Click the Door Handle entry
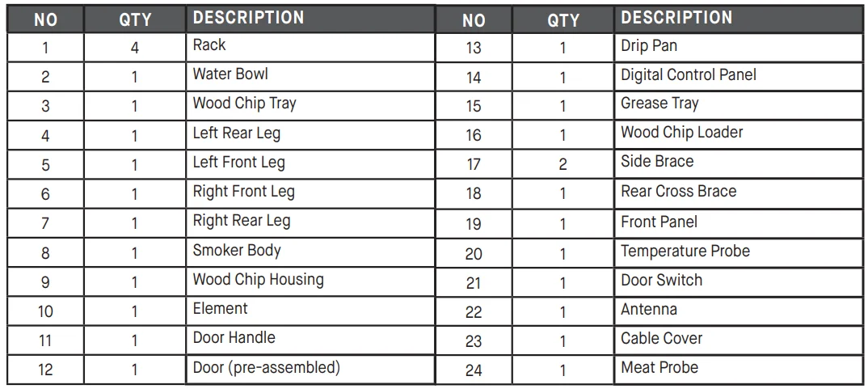This screenshot has width=868, height=389. (234, 338)
